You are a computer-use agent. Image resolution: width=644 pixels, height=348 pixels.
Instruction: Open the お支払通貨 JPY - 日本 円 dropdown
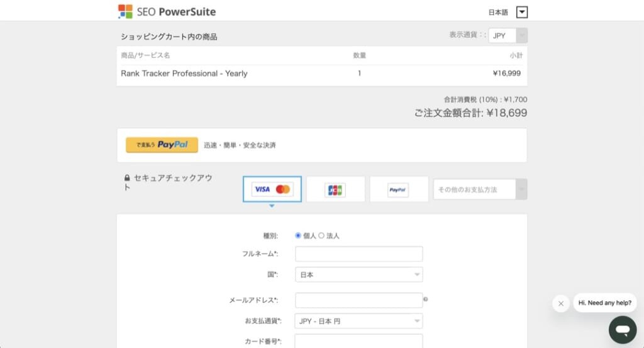coord(358,321)
